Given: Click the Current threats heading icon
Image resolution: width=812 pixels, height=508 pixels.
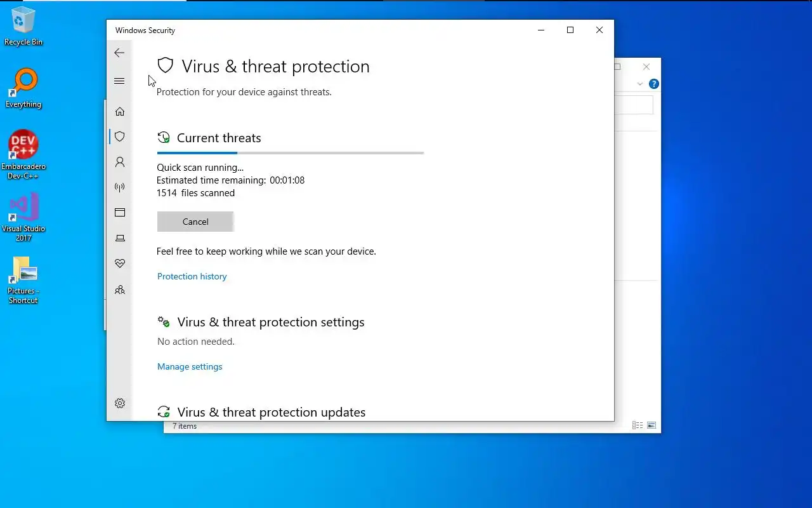Looking at the screenshot, I should pos(164,138).
